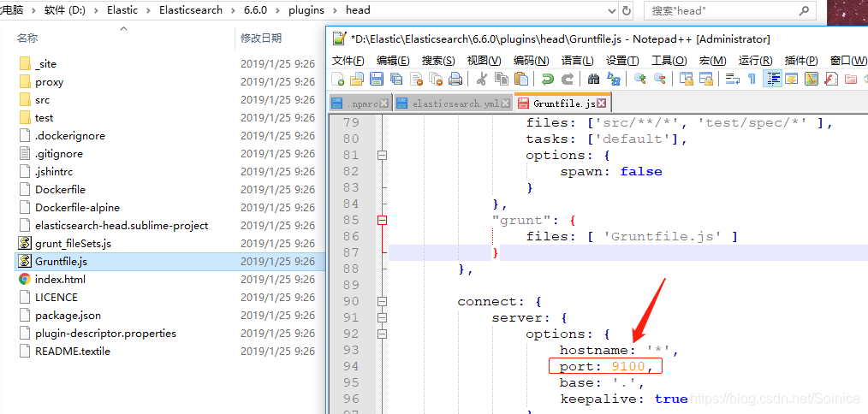Click the green Undo arrow icon

548,80
